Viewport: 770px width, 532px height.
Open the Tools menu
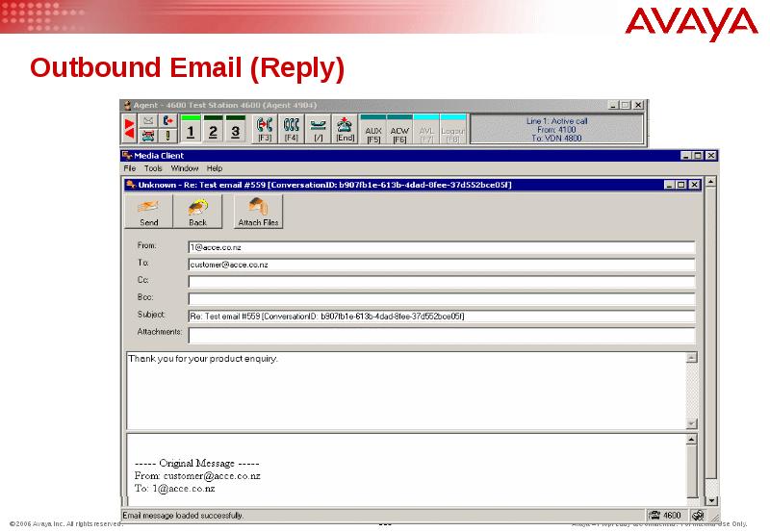tap(153, 168)
